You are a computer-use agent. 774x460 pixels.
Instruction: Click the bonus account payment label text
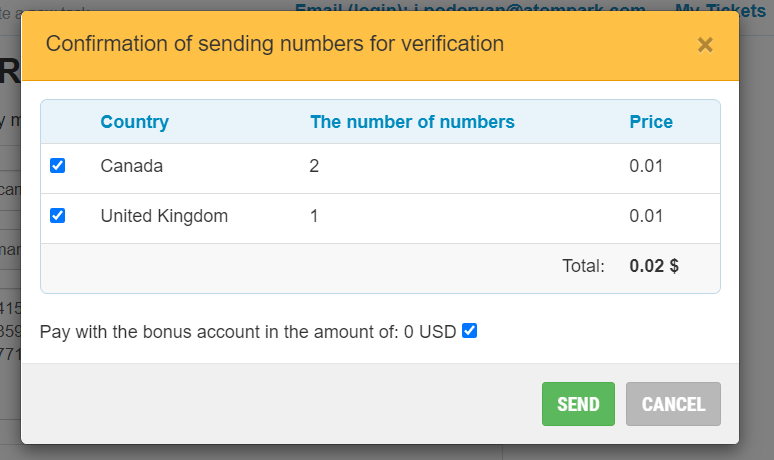[248, 331]
